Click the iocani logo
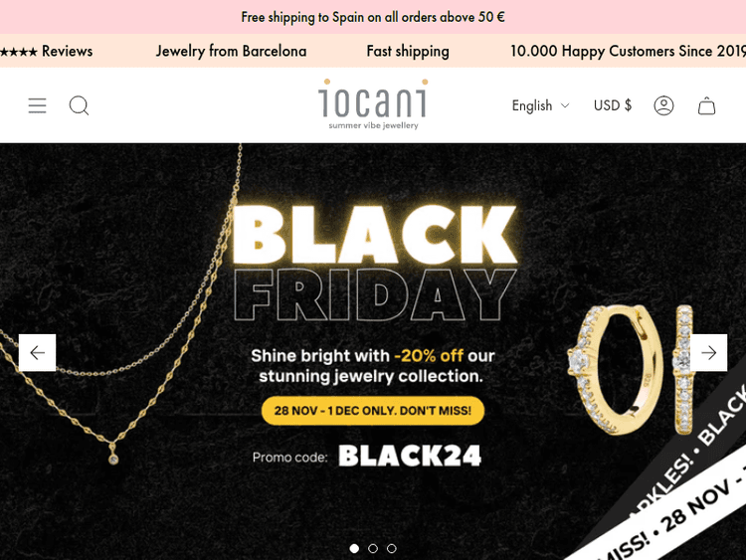The width and height of the screenshot is (746, 560). (373, 103)
